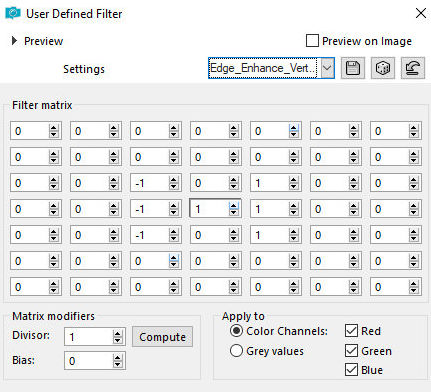Click the Save preset floppy disk icon

point(353,68)
